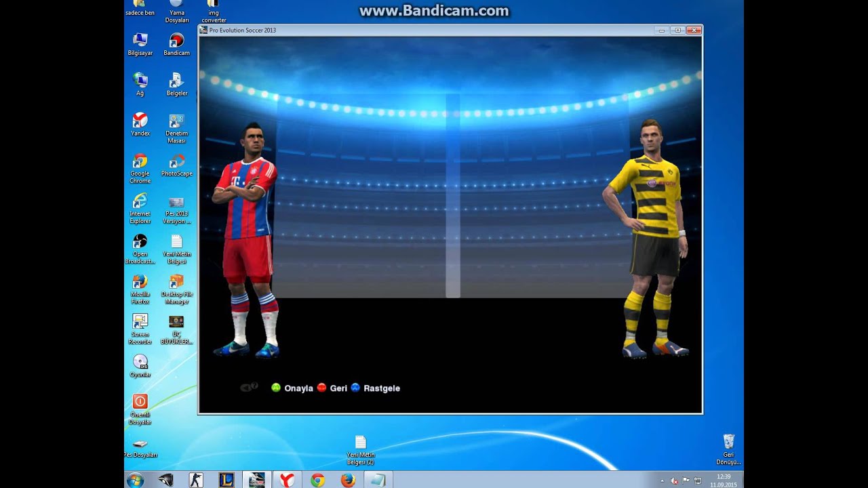Click the League of Legends taskbar icon
Viewport: 868px width, 488px height.
click(x=226, y=480)
